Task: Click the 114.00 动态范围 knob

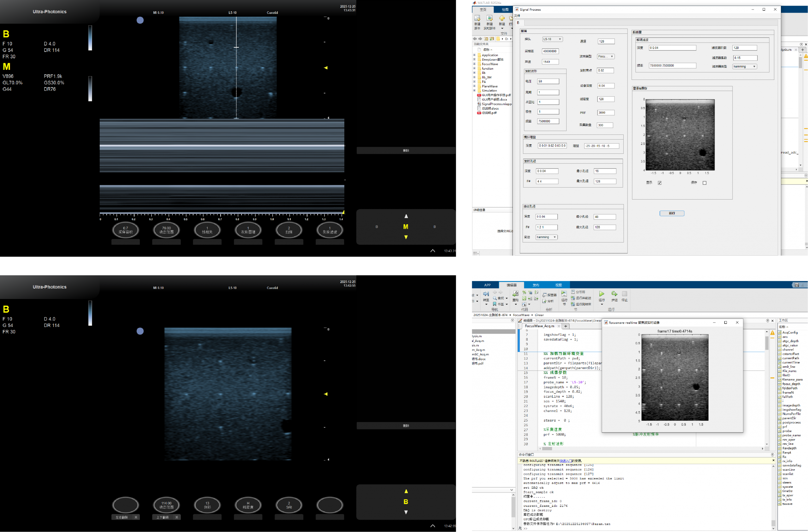Action: (x=166, y=505)
